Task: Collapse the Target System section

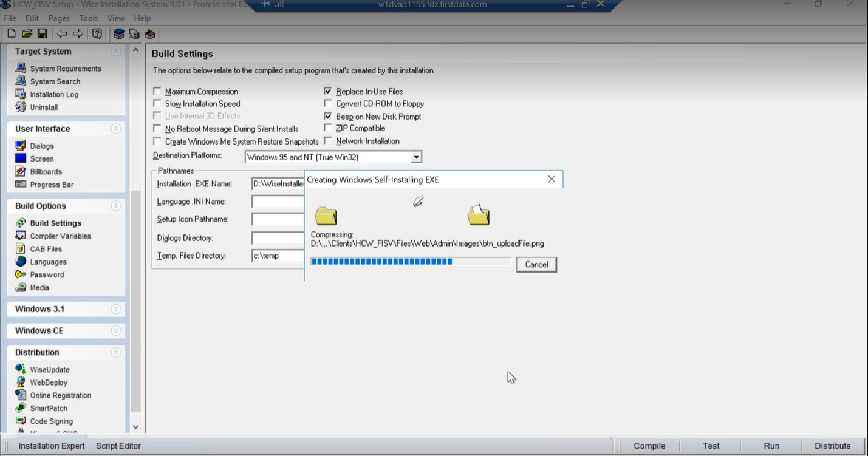Action: (x=116, y=52)
